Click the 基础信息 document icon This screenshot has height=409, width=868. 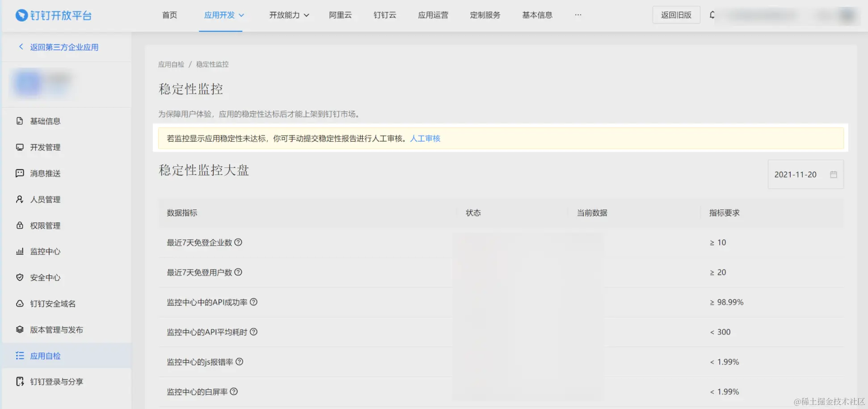click(20, 121)
